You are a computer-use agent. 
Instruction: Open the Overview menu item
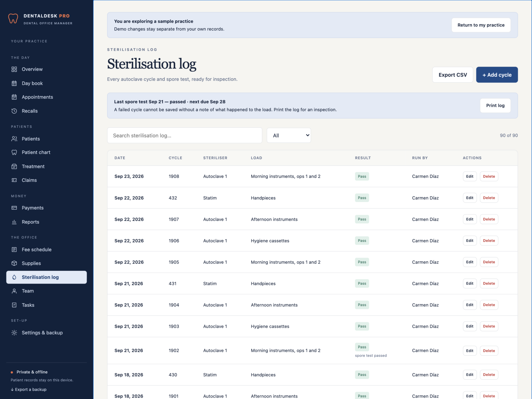[46, 69]
